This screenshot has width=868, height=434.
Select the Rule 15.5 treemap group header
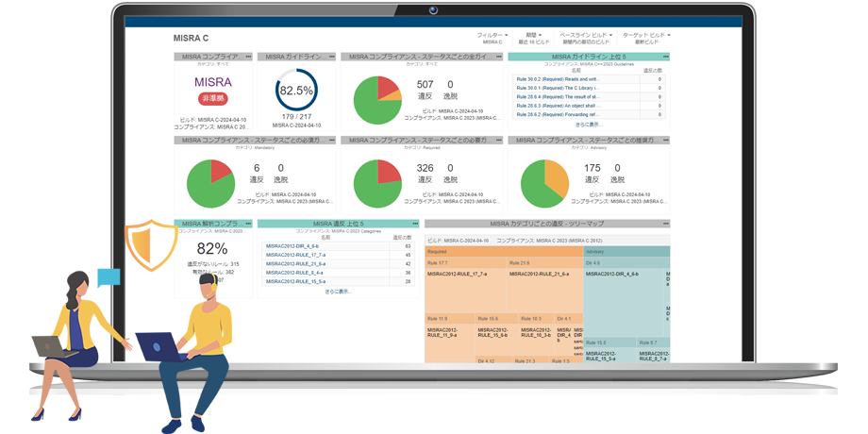pyautogui.click(x=610, y=342)
